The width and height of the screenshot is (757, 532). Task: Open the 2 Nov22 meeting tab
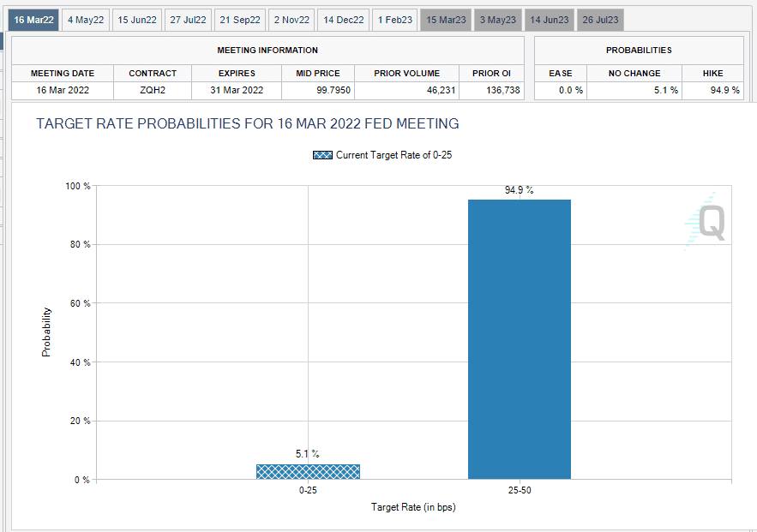pos(291,20)
